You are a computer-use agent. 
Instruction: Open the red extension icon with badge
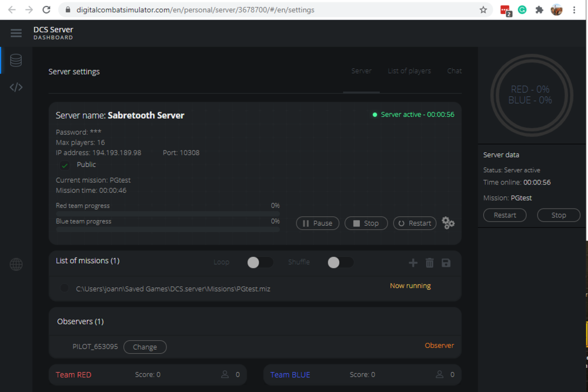click(x=506, y=11)
